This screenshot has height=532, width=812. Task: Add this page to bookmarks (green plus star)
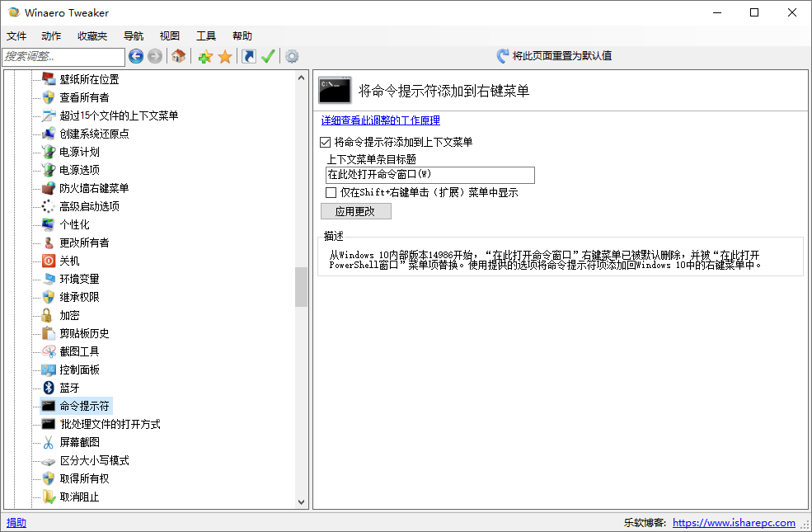pyautogui.click(x=205, y=56)
